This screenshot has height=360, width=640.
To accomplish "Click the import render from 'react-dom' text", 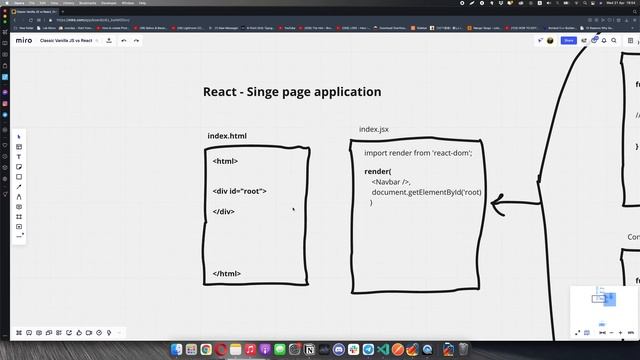I will coord(418,153).
